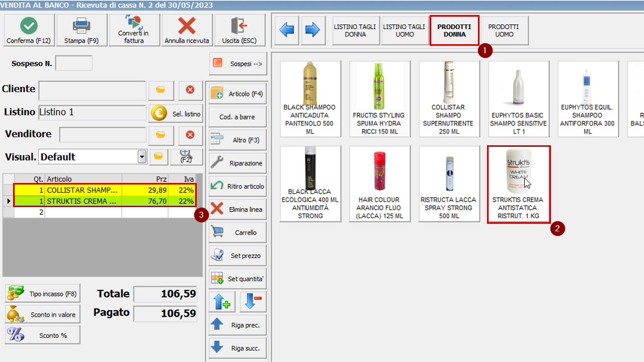Image resolution: width=644 pixels, height=362 pixels.
Task: Add an item with Articolo (F4)
Action: 237,94
